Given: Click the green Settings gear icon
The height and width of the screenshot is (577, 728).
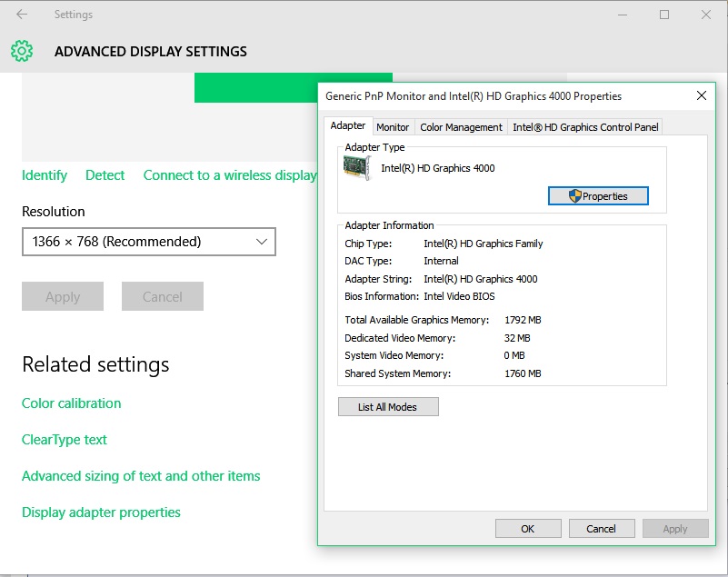Looking at the screenshot, I should [22, 51].
